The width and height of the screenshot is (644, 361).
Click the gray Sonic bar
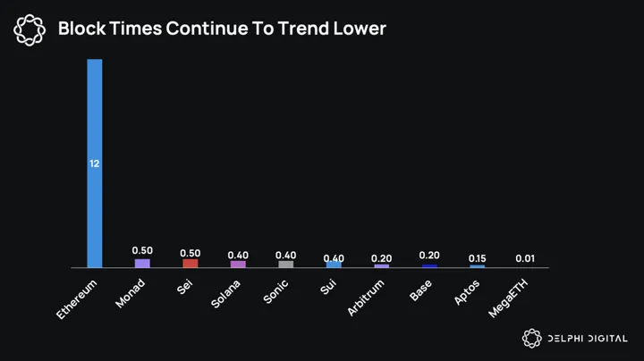click(285, 264)
